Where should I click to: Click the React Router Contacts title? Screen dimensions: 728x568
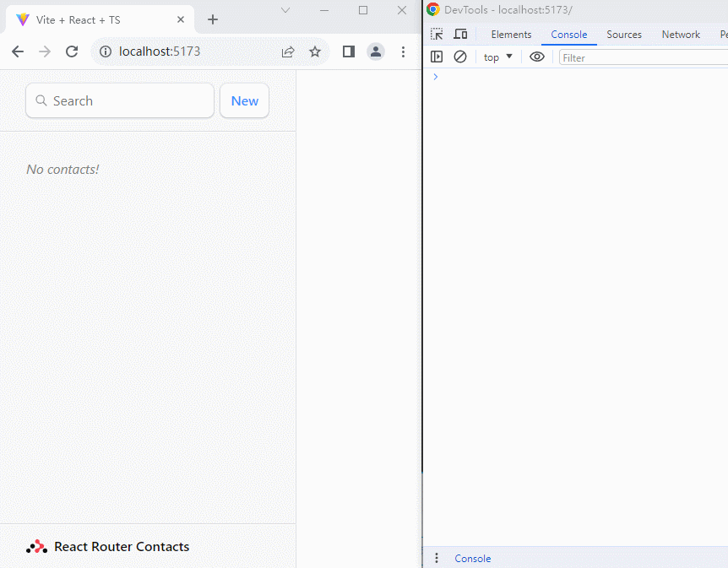[121, 547]
